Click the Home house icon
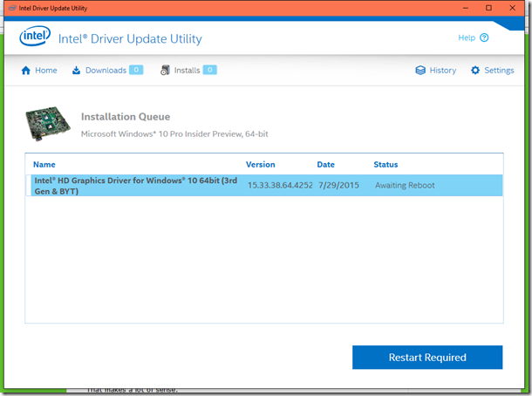This screenshot has width=532, height=396. click(26, 71)
